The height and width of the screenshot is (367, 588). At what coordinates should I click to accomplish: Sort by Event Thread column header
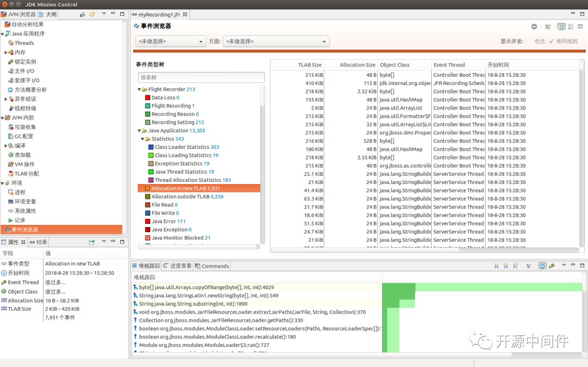[458, 65]
